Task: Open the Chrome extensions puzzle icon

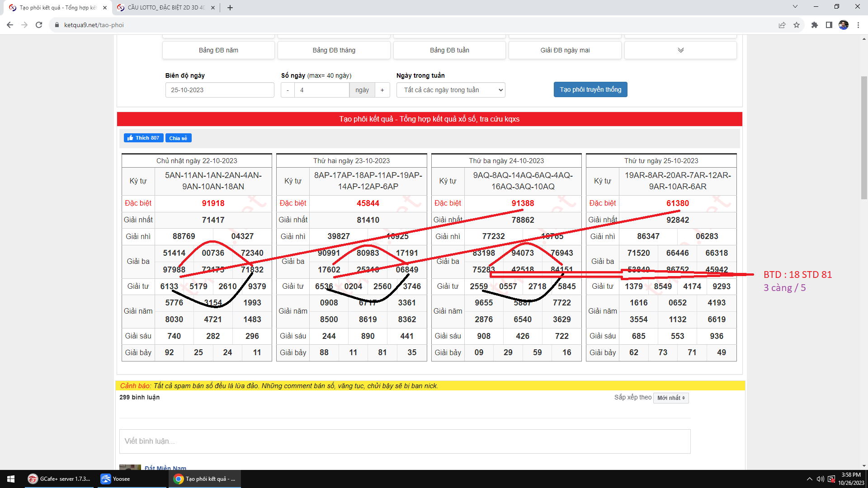Action: [815, 25]
